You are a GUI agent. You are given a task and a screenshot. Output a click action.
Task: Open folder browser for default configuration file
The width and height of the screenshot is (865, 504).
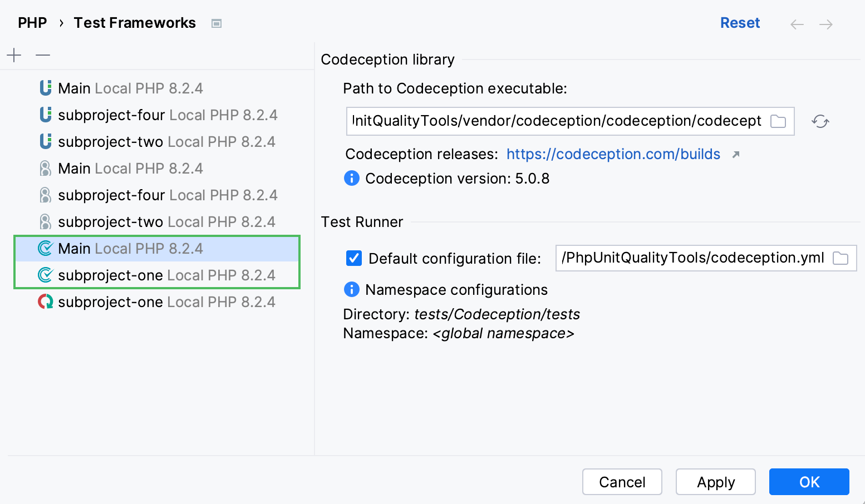coord(842,258)
